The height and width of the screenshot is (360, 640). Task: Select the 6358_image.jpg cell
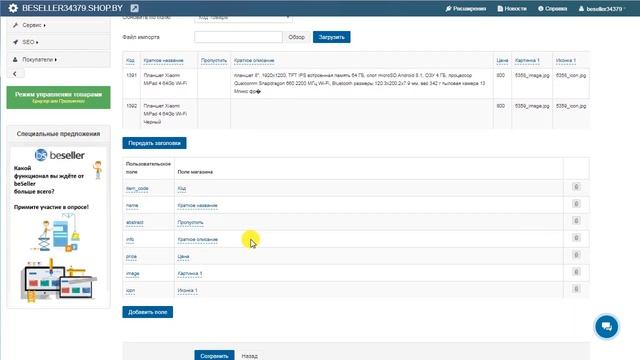(x=532, y=76)
